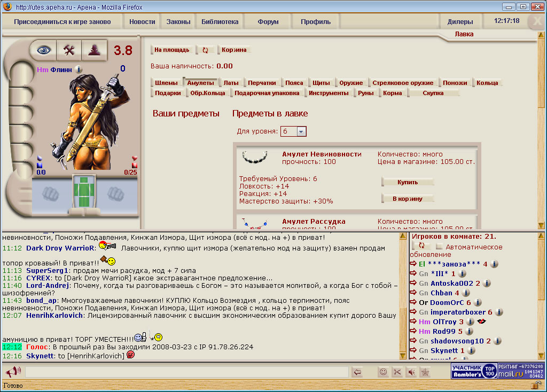Open the Оружие category tab
Viewport: 547px width, 392px height.
351,83
